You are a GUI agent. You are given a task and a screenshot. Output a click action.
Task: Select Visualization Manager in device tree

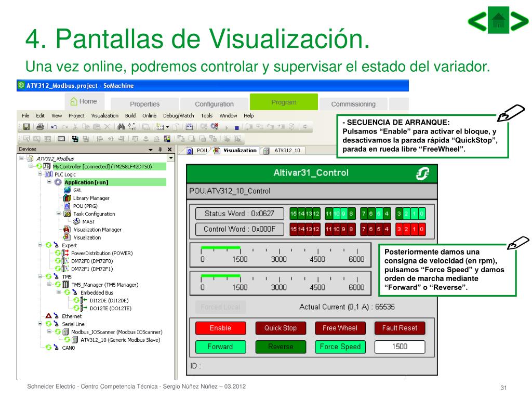(92, 229)
